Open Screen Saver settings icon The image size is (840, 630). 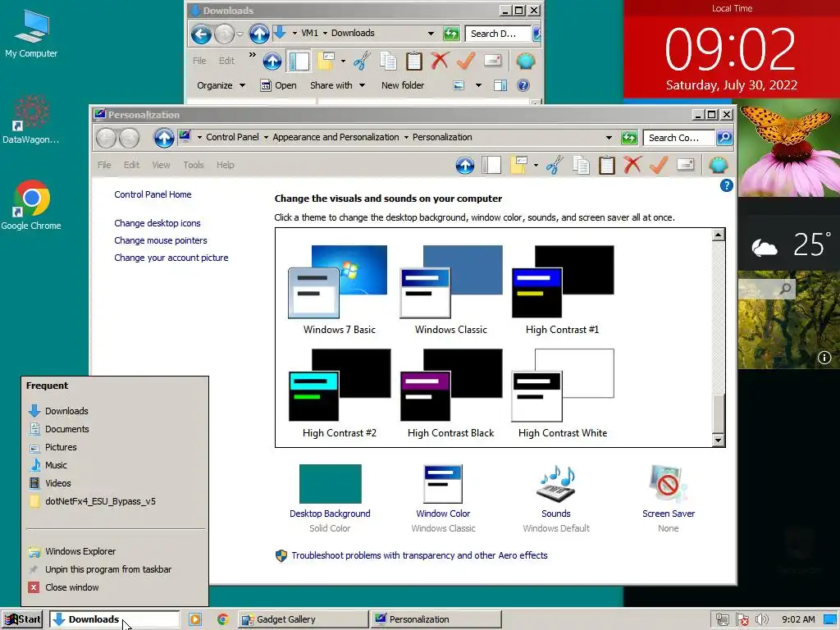(x=668, y=483)
